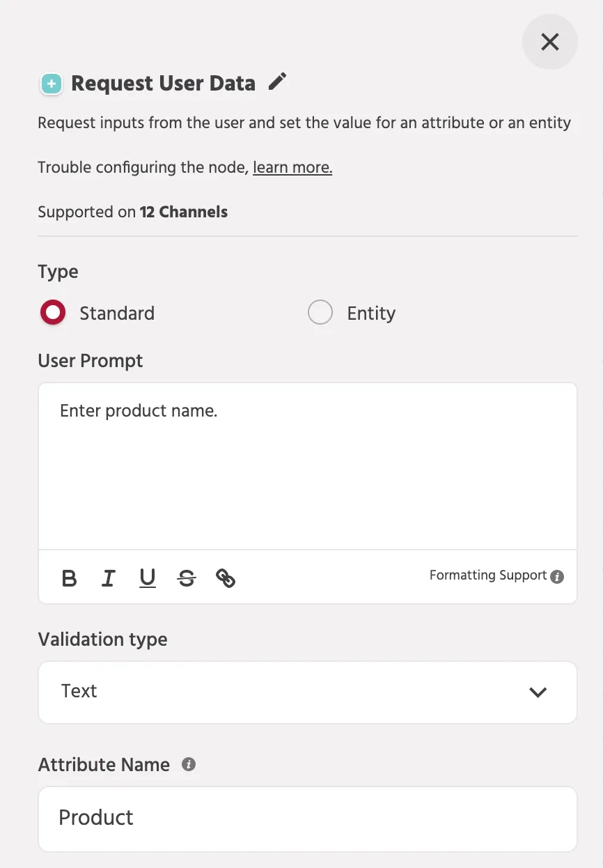This screenshot has height=868, width=603.
Task: Click the Attribute Name field containing Product
Action: 308,819
